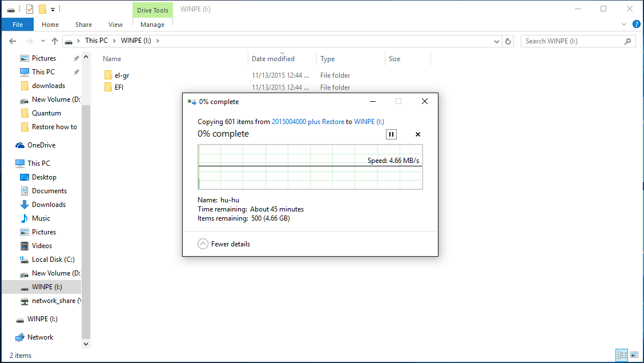Image resolution: width=644 pixels, height=363 pixels.
Task: Cancel the copy with the X button
Action: (x=417, y=134)
